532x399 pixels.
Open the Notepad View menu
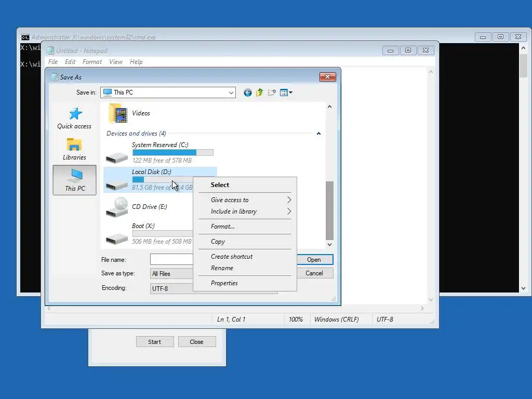116,62
